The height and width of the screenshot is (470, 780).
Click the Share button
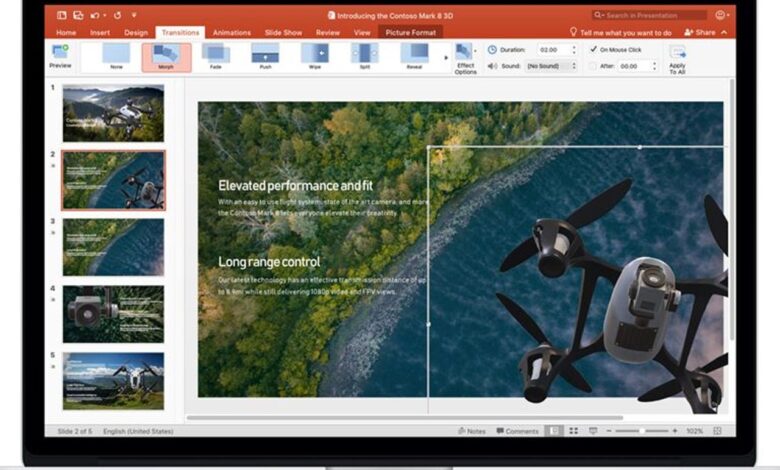click(700, 32)
